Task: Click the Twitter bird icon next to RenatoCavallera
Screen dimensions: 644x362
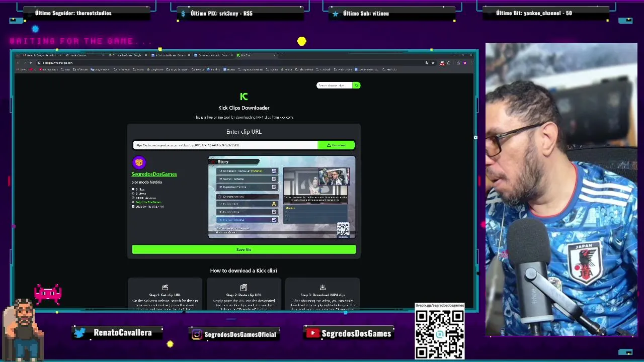Action: click(79, 332)
